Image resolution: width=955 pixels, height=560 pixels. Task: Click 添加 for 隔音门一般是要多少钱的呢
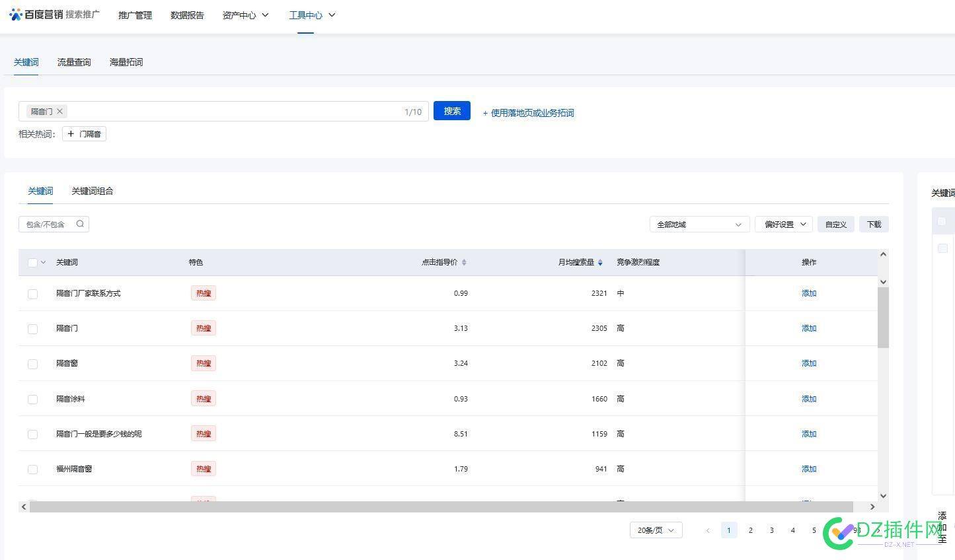tap(809, 434)
